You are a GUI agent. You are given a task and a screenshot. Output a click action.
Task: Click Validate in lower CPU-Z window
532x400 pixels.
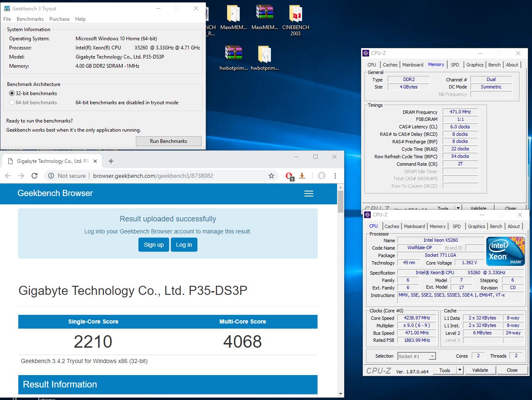[x=480, y=370]
